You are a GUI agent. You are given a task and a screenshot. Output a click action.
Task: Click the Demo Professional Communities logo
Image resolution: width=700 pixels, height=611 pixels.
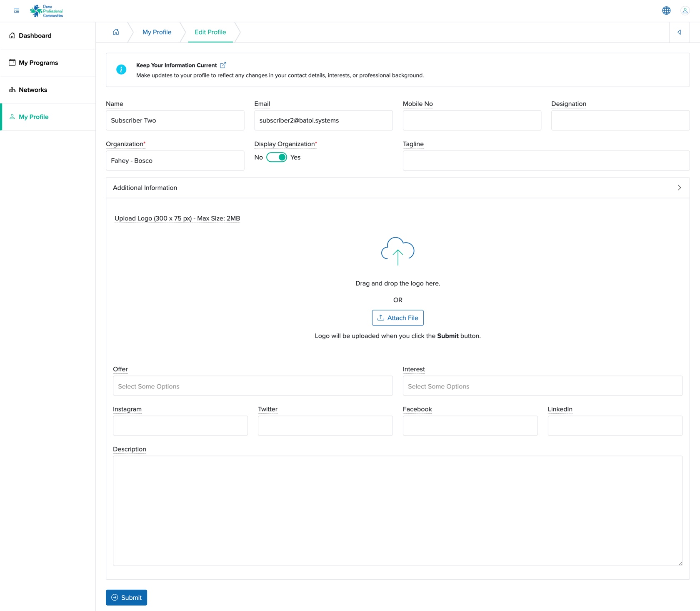[x=46, y=11]
